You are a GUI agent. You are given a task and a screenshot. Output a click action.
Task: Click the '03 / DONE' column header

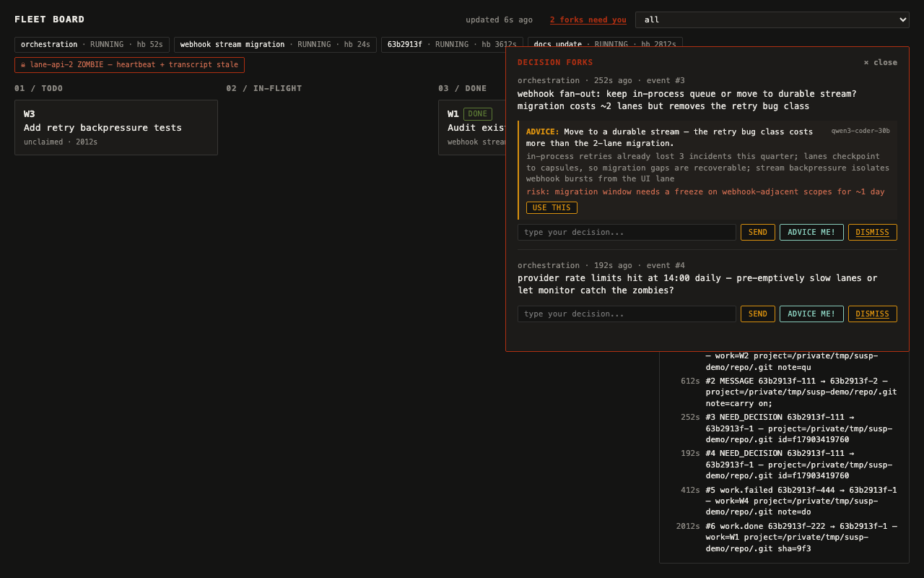[463, 89]
